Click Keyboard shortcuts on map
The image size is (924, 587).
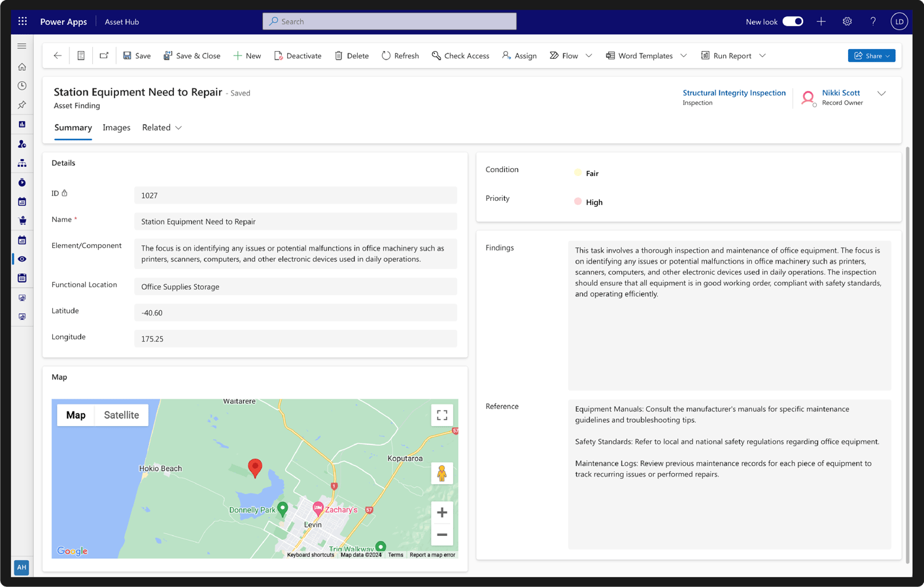coord(311,555)
